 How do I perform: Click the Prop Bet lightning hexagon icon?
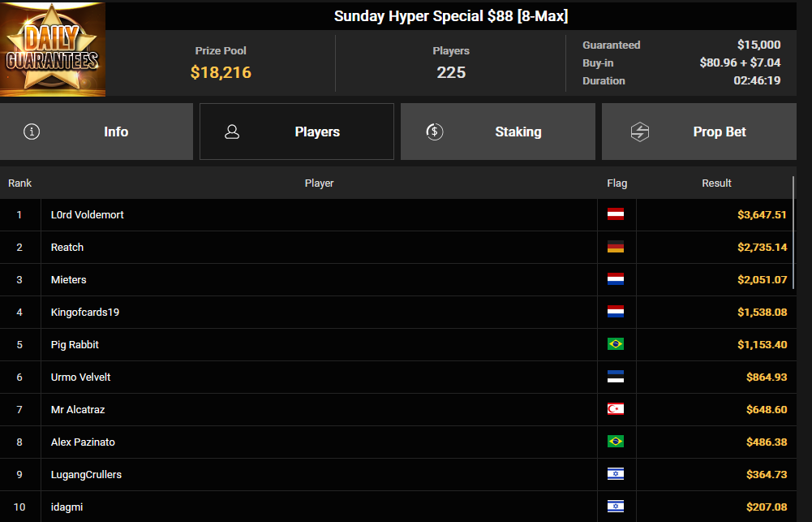[x=640, y=132]
